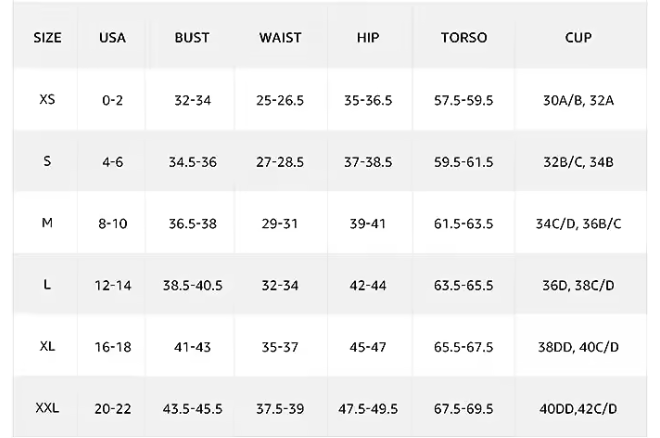
Task: Select the XXL size row label
Action: (x=47, y=408)
